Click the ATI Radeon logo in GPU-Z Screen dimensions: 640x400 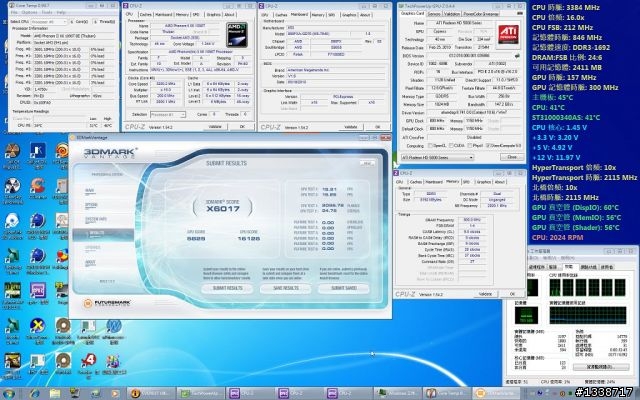pyautogui.click(x=508, y=35)
